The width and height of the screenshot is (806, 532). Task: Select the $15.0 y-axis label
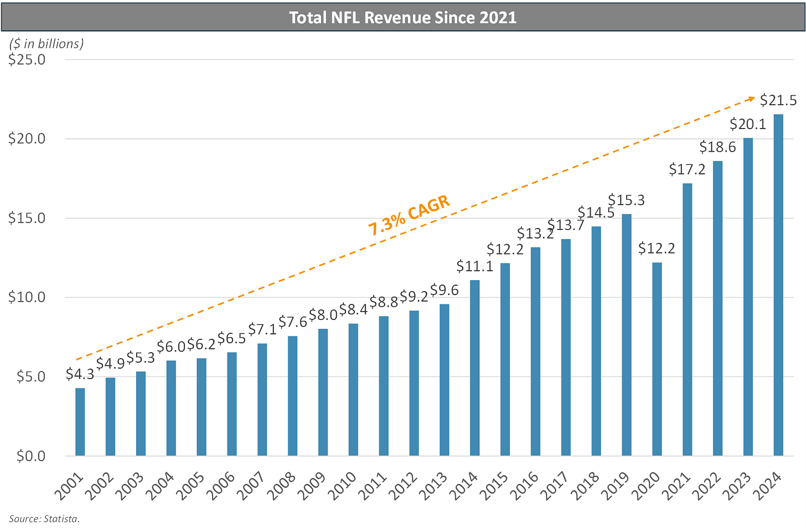[27, 218]
